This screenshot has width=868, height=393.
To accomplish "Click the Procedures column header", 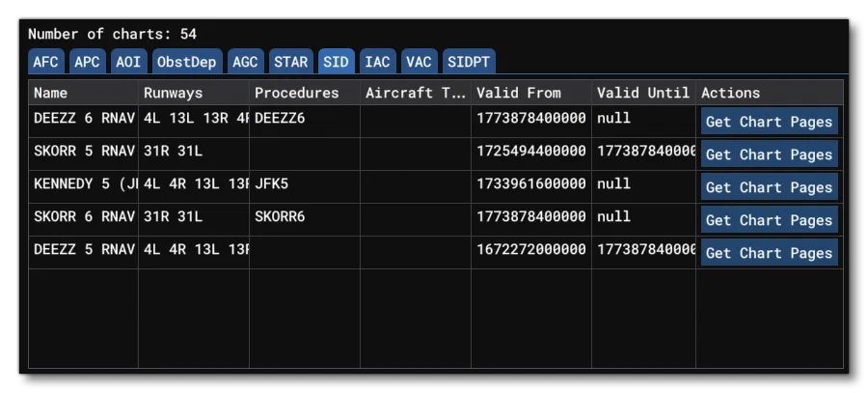I will 305,93.
